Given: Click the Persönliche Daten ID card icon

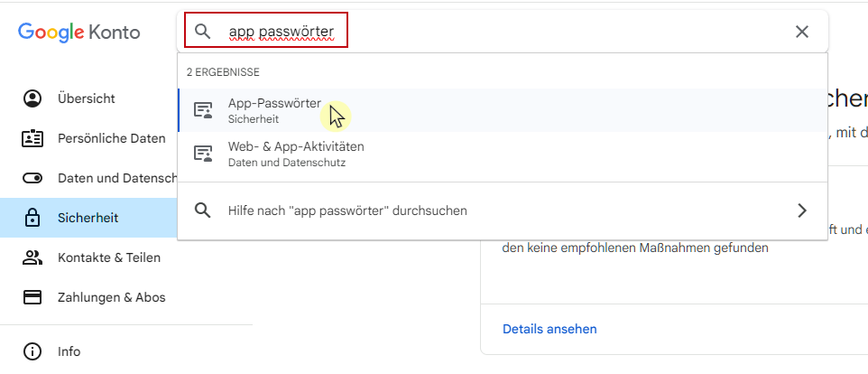Looking at the screenshot, I should (32, 138).
